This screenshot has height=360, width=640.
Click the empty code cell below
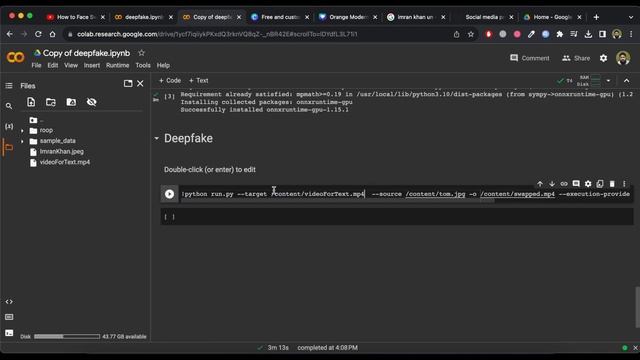[x=397, y=217]
